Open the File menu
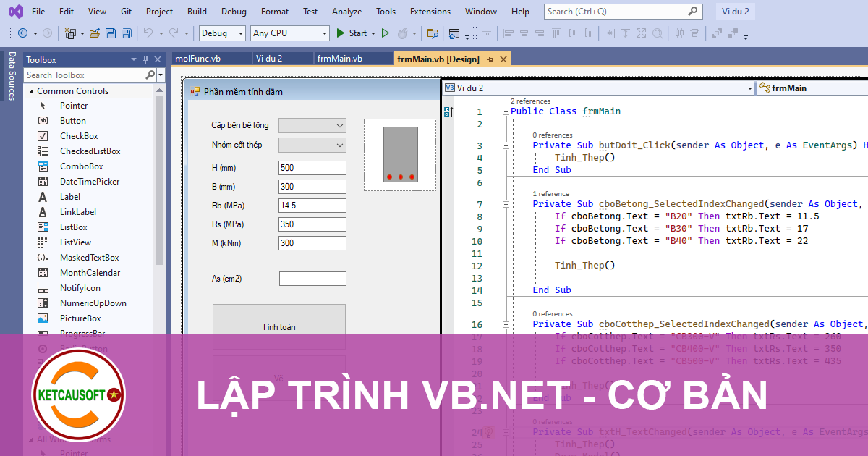 pos(38,12)
